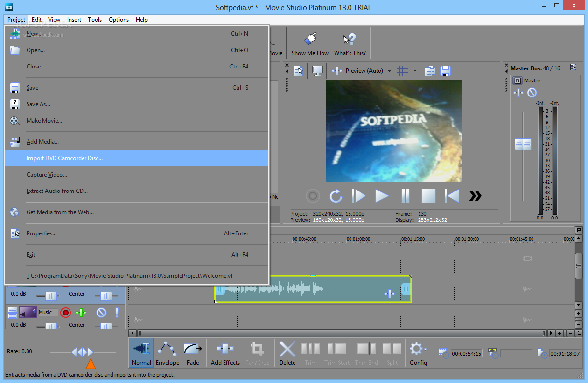This screenshot has width=588, height=383.
Task: Open Project Video Properties in preview panel
Action: pyautogui.click(x=299, y=71)
